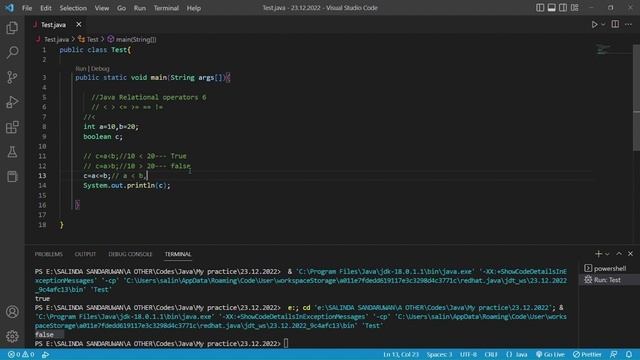
Task: Toggle Primary Side Bar layout icon
Action: click(x=540, y=8)
